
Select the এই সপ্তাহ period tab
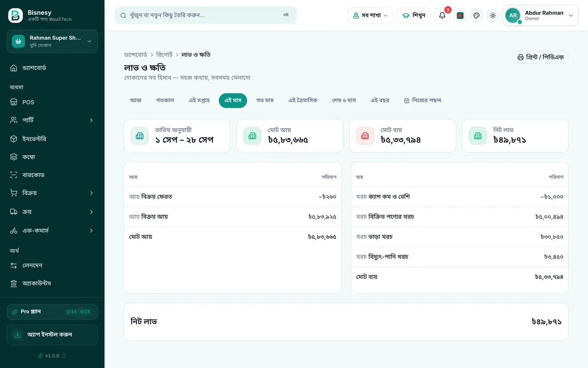point(199,100)
